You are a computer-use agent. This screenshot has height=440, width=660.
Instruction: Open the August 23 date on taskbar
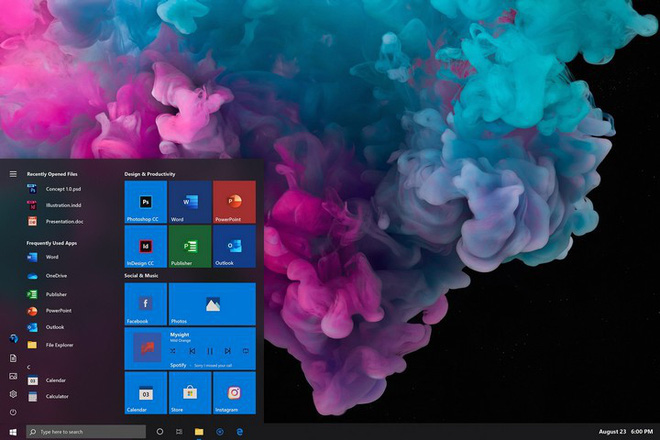coord(612,432)
